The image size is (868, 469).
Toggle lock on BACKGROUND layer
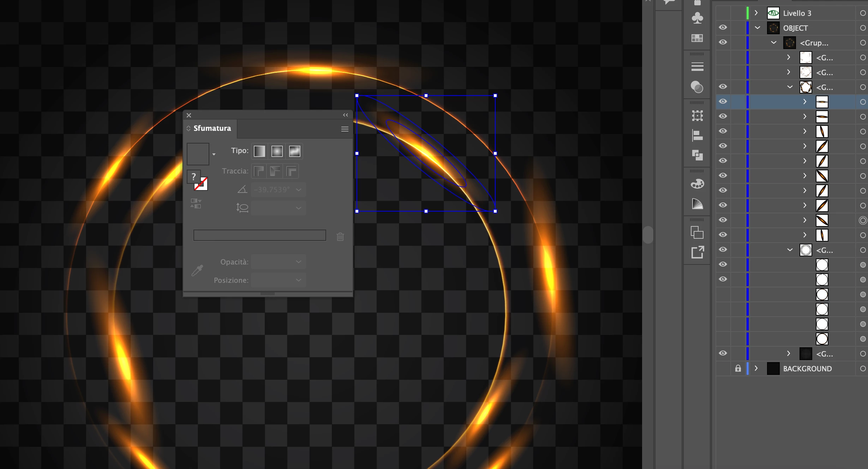738,368
